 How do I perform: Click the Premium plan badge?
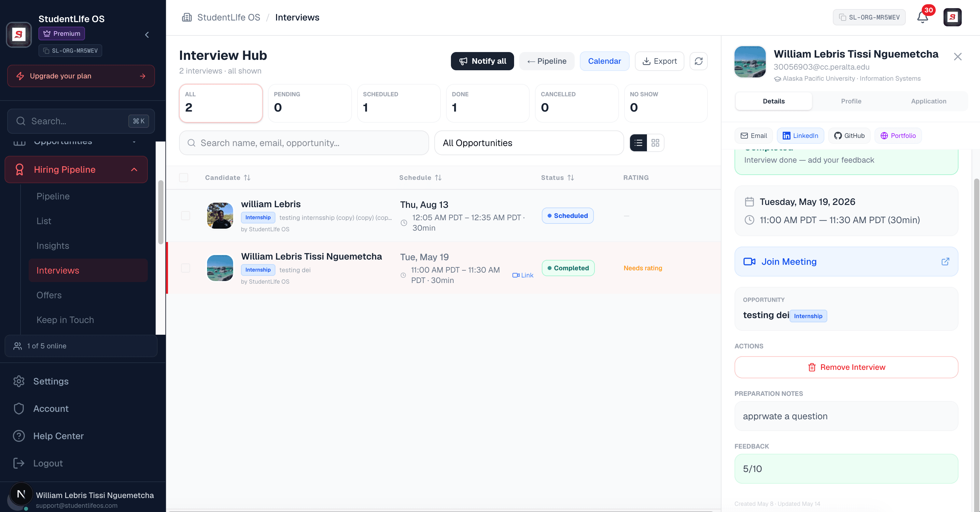pyautogui.click(x=62, y=34)
